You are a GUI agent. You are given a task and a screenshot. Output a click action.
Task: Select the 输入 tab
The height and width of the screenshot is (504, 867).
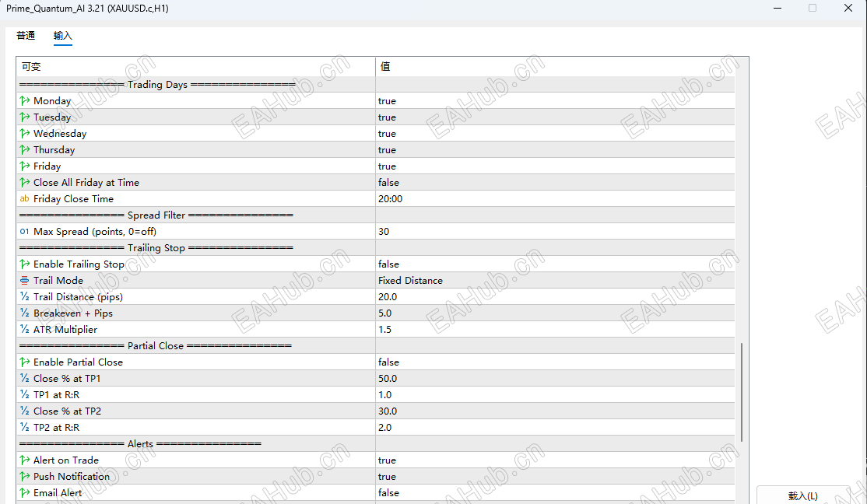pyautogui.click(x=62, y=36)
